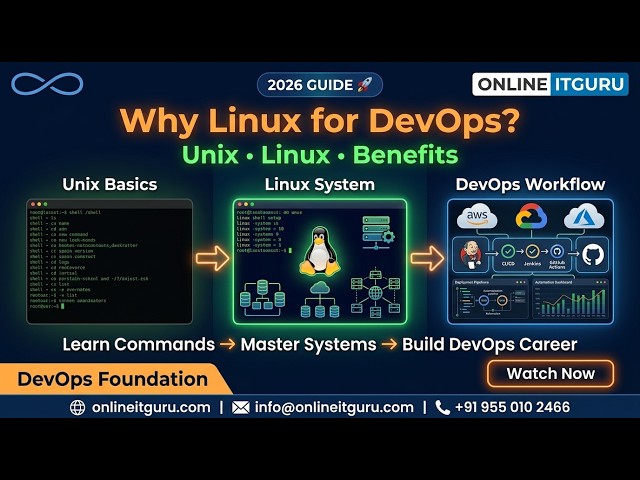Click the Linux System terminal panel
The width and height of the screenshot is (640, 480).
[320, 262]
